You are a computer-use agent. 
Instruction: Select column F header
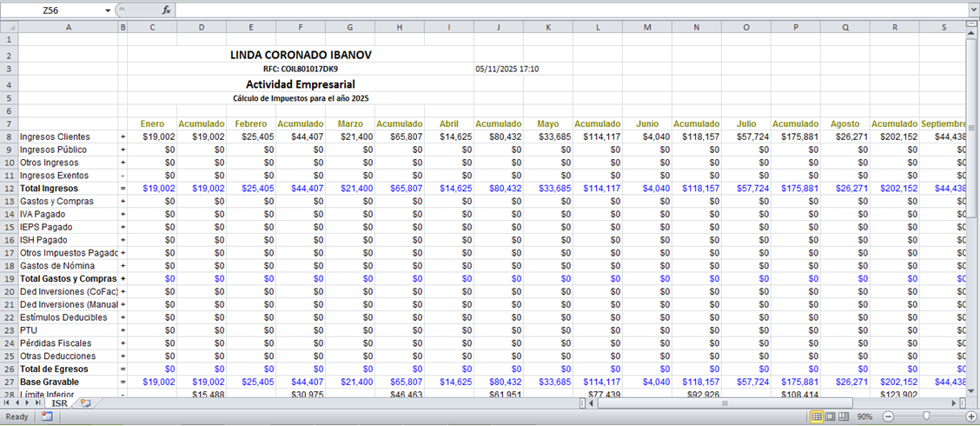click(300, 27)
